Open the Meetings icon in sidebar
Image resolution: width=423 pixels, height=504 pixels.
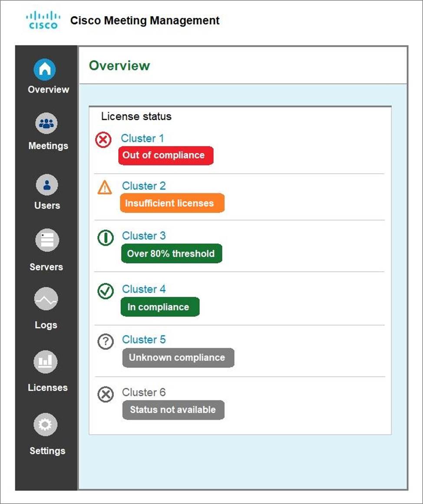coord(46,124)
